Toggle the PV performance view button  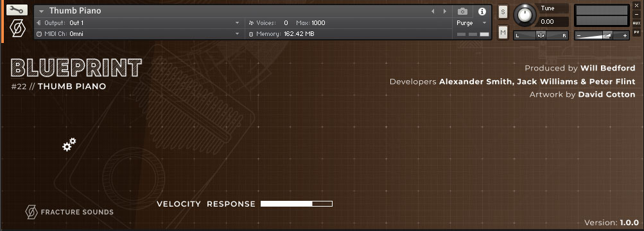636,32
